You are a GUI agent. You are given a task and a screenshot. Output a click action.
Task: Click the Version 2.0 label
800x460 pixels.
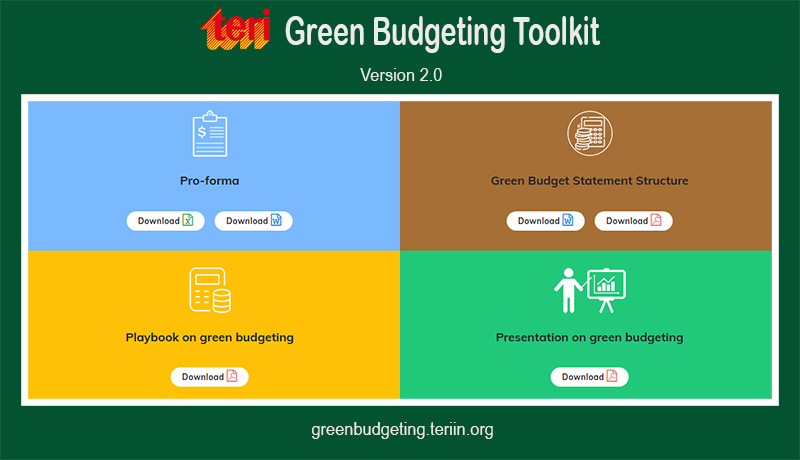click(400, 75)
